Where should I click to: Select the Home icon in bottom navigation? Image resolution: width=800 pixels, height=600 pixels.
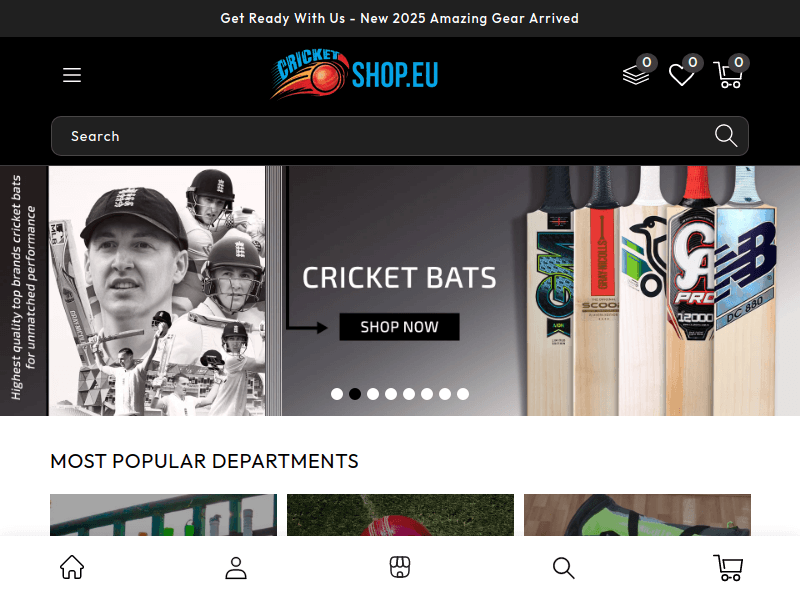point(72,567)
